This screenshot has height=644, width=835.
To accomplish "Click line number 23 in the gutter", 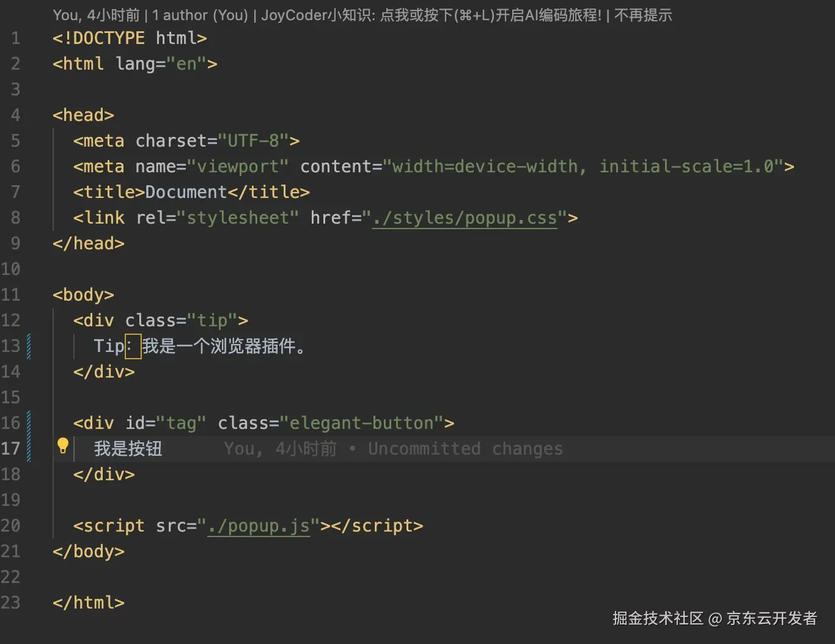I will pyautogui.click(x=10, y=603).
